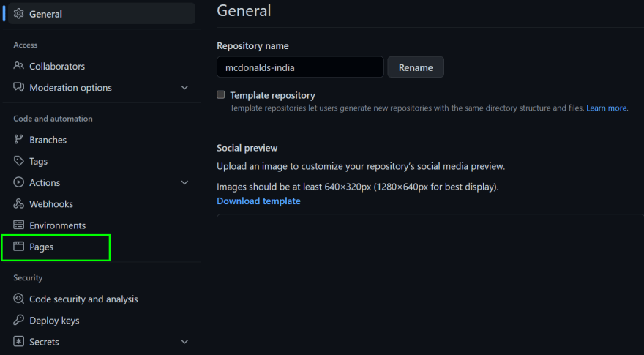Enable the Template repository checkbox
The height and width of the screenshot is (355, 644).
221,95
